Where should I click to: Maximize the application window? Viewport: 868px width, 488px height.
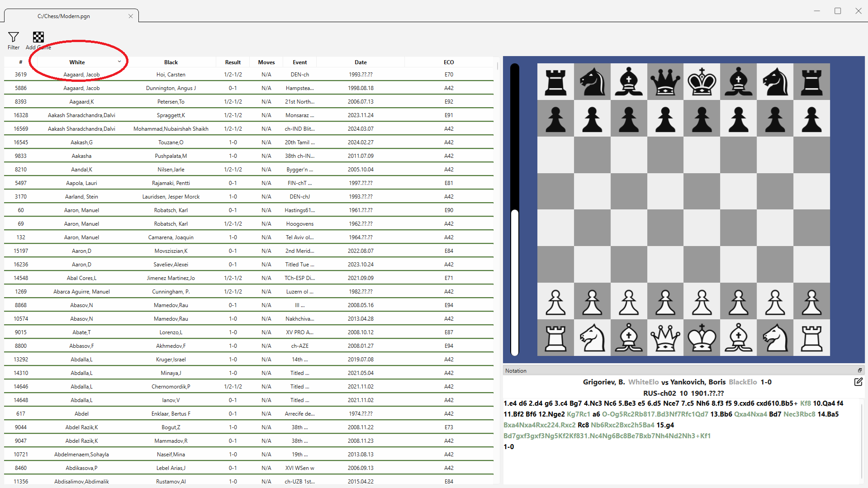click(838, 11)
